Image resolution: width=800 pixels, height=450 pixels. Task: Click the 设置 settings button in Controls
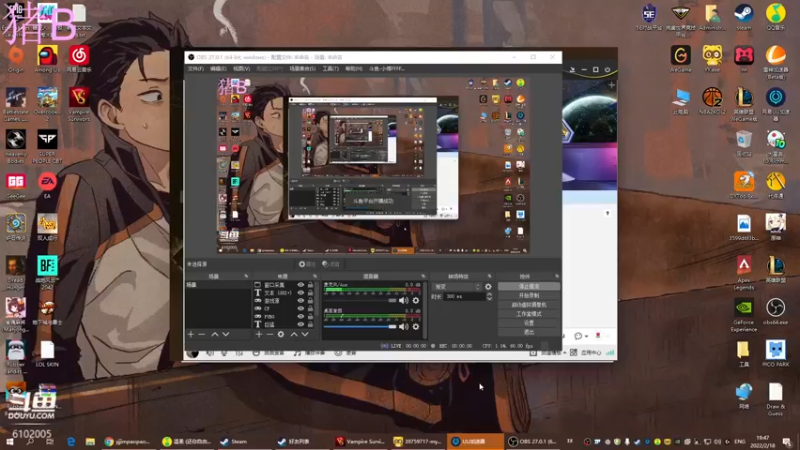tap(529, 323)
